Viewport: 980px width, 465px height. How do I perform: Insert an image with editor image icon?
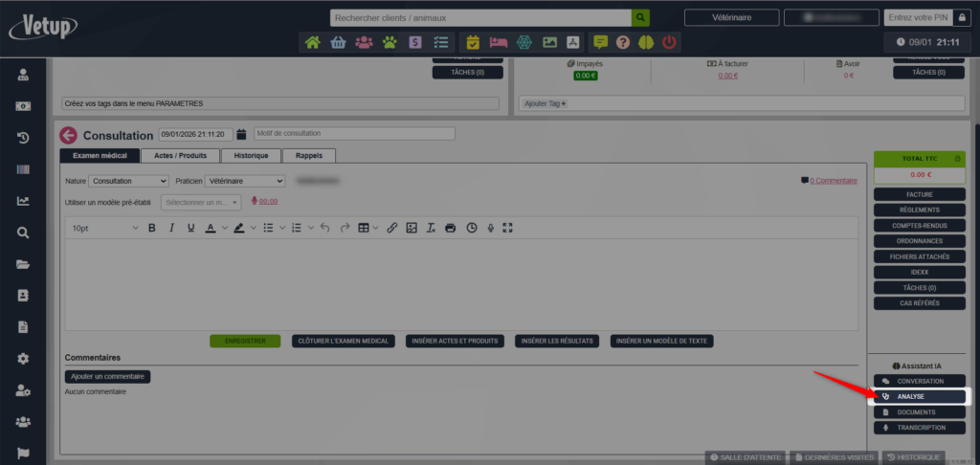coord(412,228)
